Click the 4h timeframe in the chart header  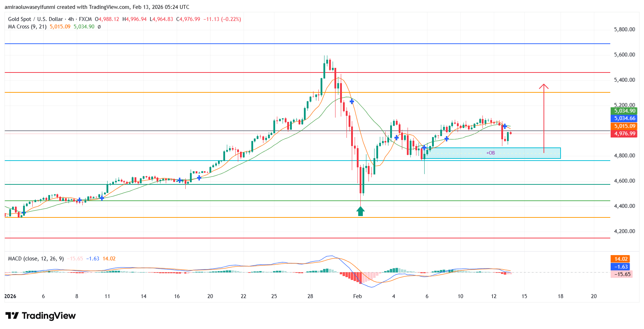click(x=71, y=19)
